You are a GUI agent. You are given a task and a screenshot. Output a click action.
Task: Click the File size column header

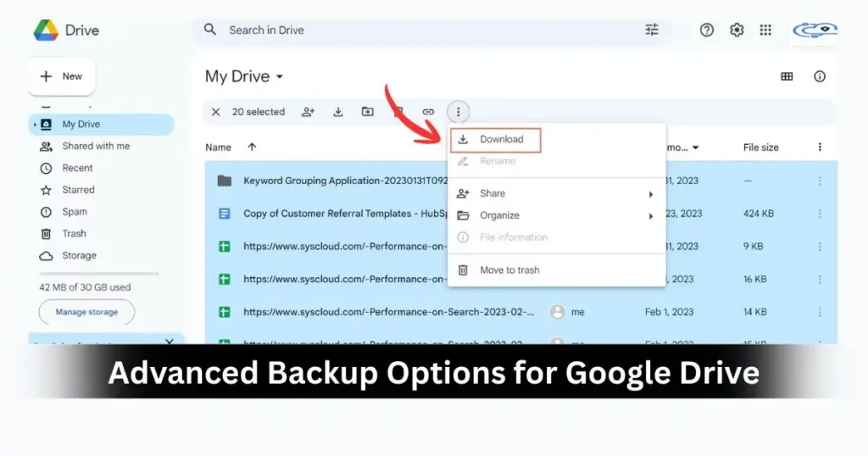click(760, 147)
